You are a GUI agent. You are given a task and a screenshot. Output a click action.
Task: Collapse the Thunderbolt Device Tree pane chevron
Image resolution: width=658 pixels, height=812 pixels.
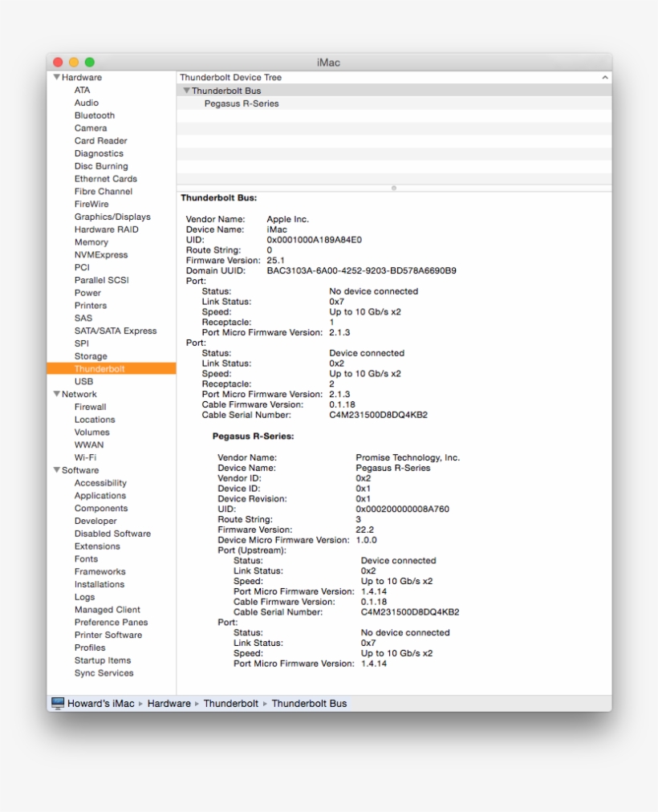(606, 77)
